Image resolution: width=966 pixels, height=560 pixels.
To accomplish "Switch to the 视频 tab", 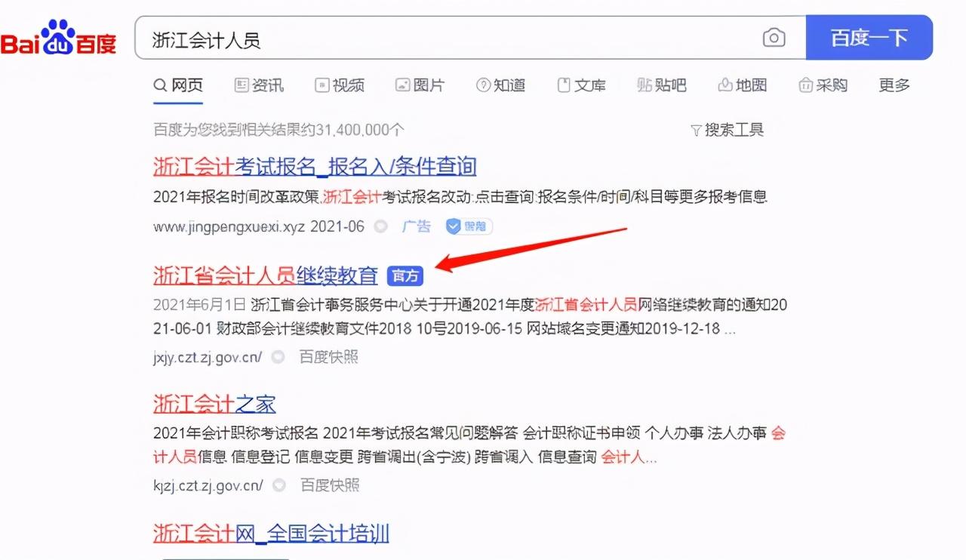I will 340,85.
